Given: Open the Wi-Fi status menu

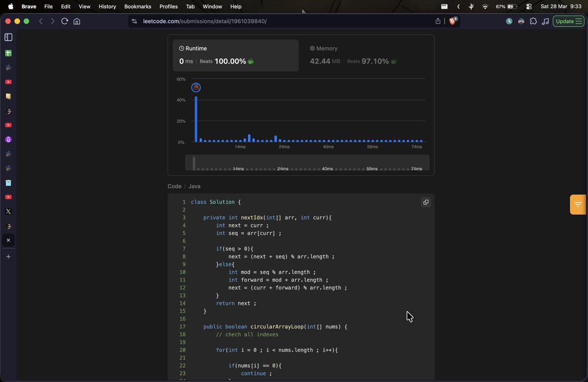Looking at the screenshot, I should (485, 6).
